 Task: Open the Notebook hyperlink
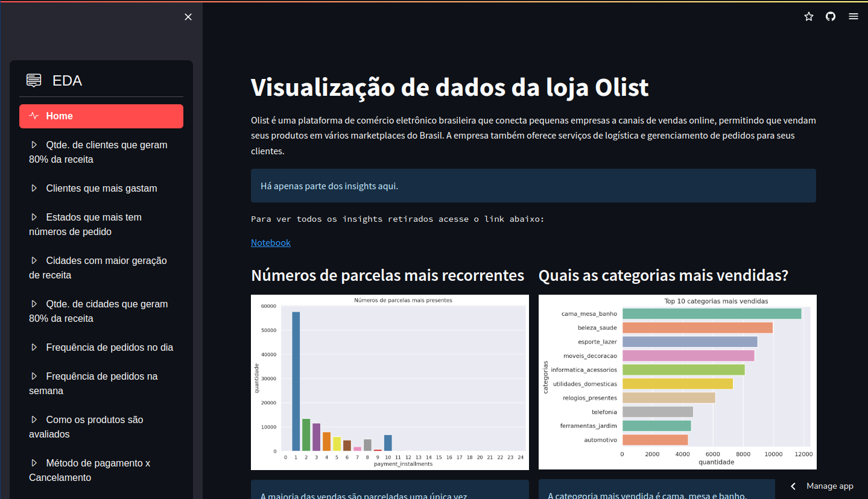click(270, 242)
